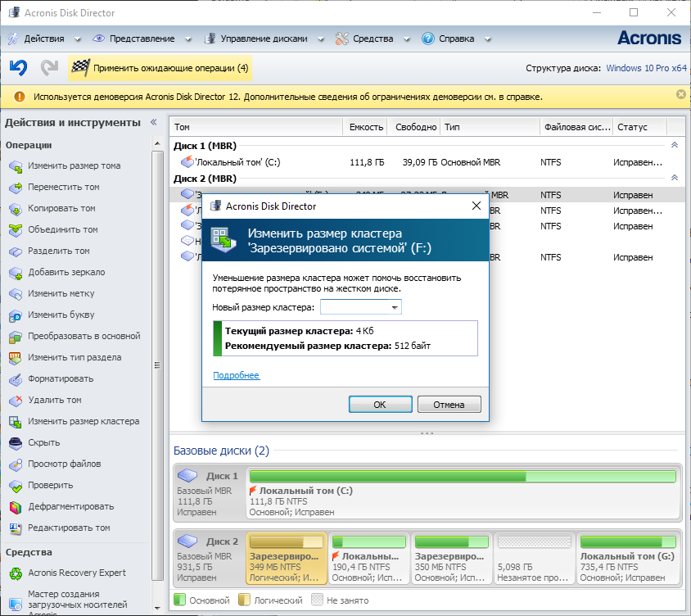Open the Управление дисками menu
The image size is (691, 616).
[264, 38]
